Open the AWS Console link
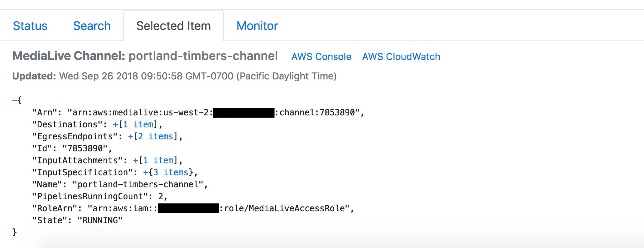This screenshot has width=644, height=248. coord(321,57)
